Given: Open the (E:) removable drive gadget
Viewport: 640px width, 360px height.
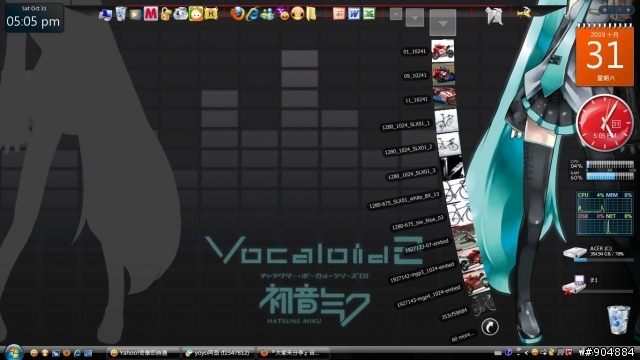Looking at the screenshot, I should (x=598, y=284).
